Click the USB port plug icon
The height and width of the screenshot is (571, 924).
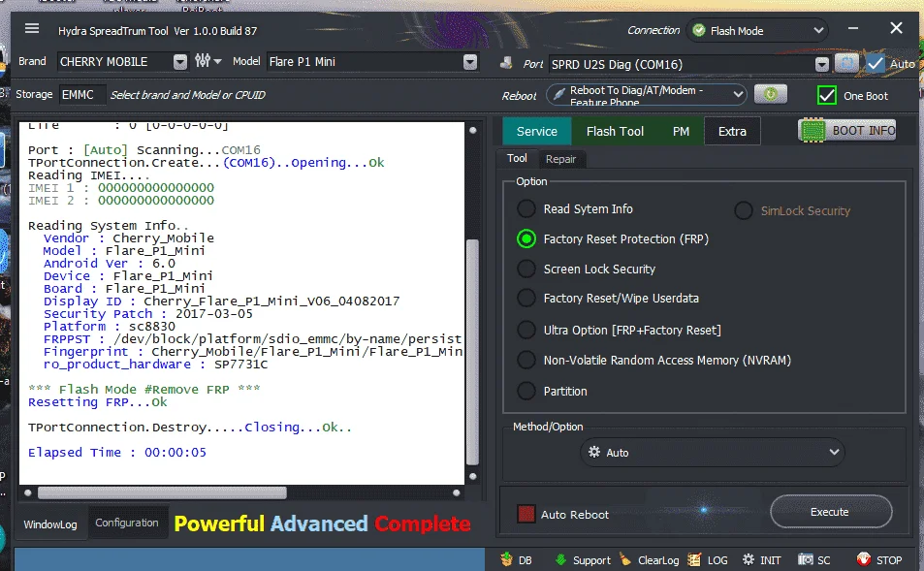point(506,63)
